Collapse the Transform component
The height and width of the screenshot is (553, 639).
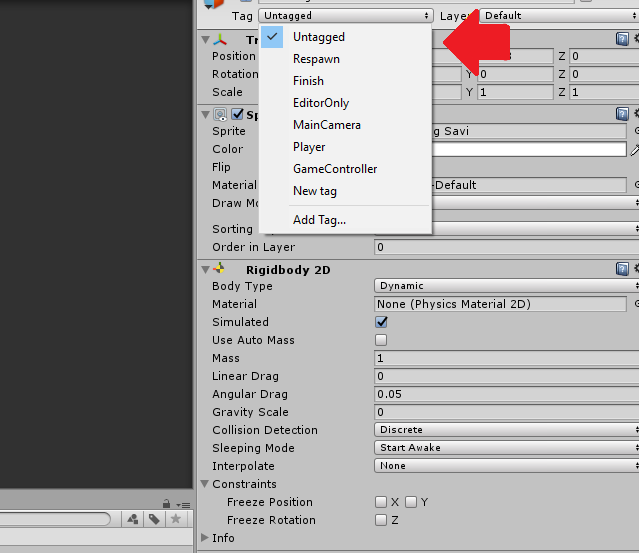tap(206, 40)
